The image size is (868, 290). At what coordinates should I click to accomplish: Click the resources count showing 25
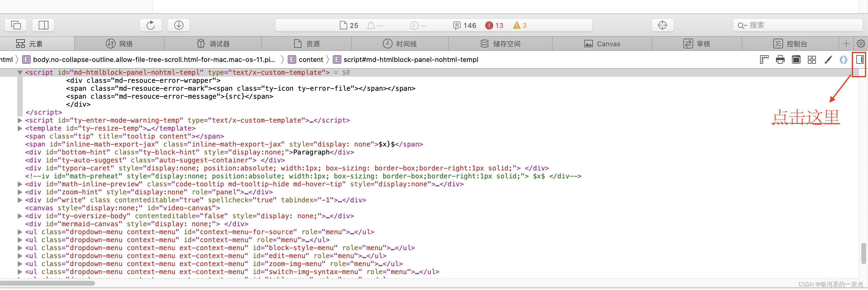pos(349,25)
